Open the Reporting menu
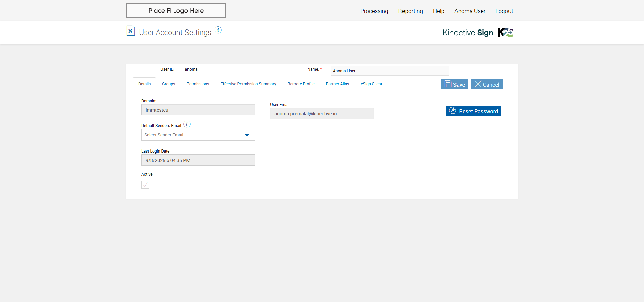Viewport: 644px width, 302px height. point(410,11)
